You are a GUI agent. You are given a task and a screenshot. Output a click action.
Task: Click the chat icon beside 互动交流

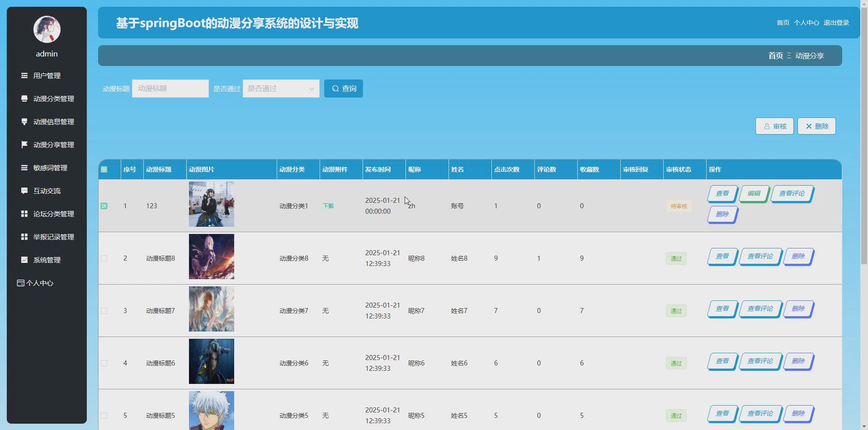click(24, 191)
